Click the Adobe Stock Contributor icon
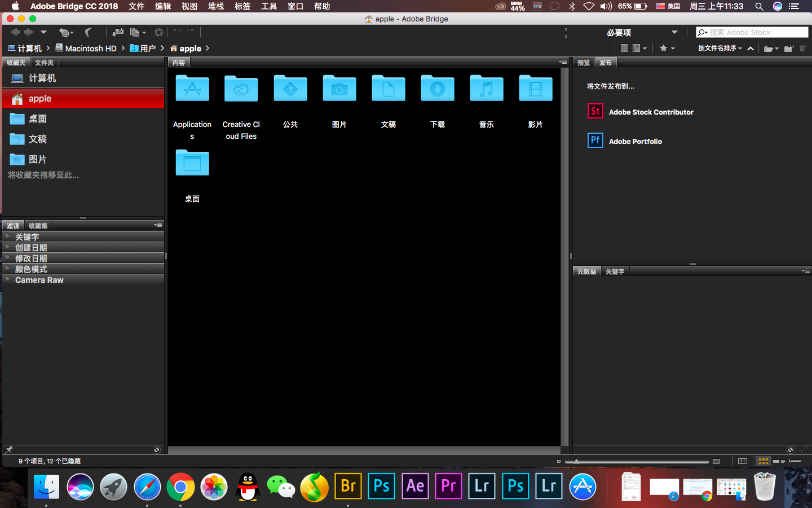The image size is (812, 508). 595,111
